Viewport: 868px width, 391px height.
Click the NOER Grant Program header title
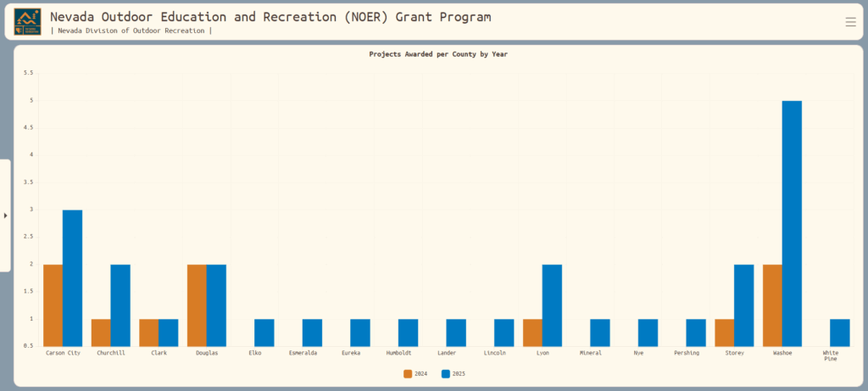(x=270, y=17)
